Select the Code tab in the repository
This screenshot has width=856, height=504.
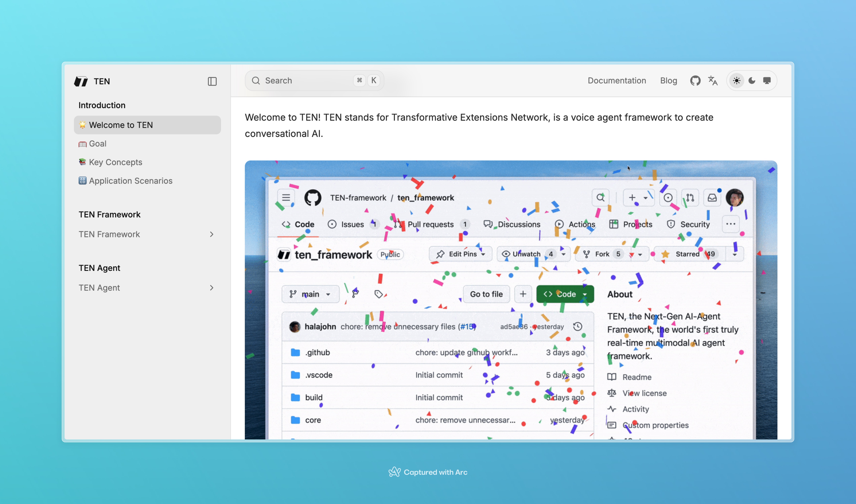pos(298,224)
